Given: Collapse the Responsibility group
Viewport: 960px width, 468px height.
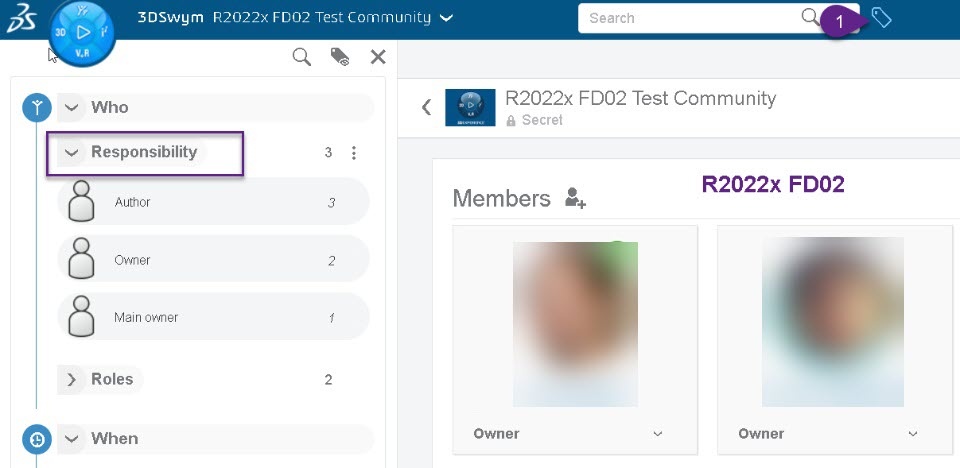Looking at the screenshot, I should tap(71, 153).
